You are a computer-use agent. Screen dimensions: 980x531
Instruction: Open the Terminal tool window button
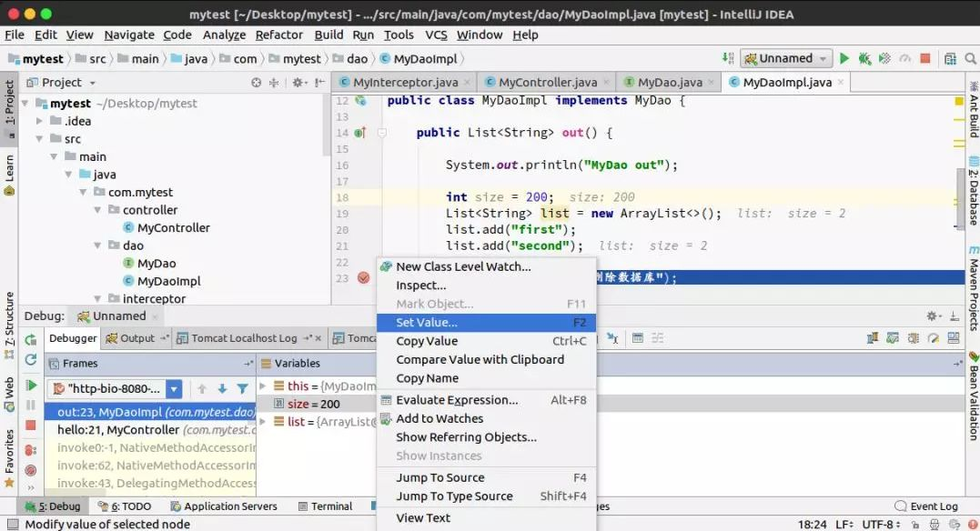pos(324,506)
